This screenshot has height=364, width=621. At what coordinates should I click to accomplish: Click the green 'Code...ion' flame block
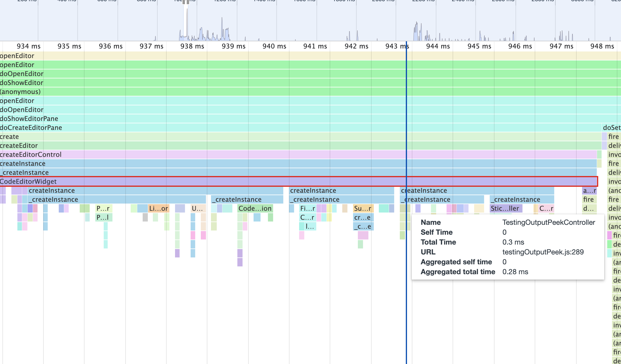[x=255, y=208]
